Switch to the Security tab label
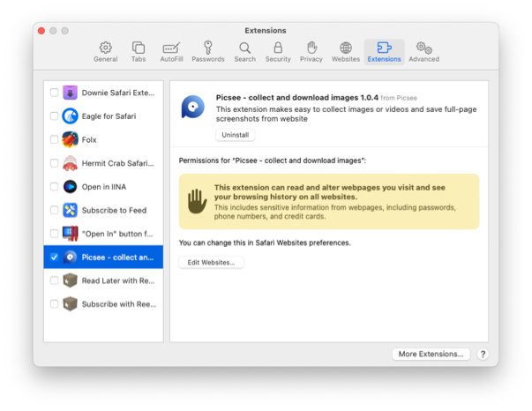This screenshot has width=532, height=411. (278, 59)
